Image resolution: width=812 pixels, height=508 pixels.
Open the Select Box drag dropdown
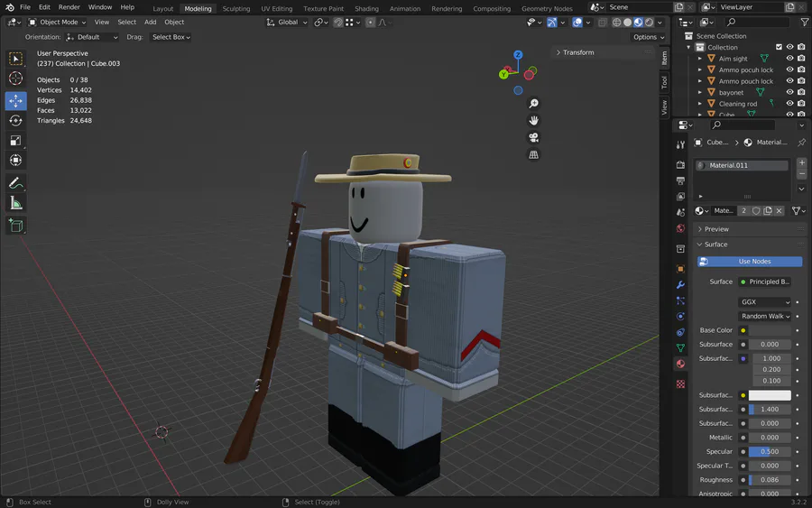click(171, 37)
